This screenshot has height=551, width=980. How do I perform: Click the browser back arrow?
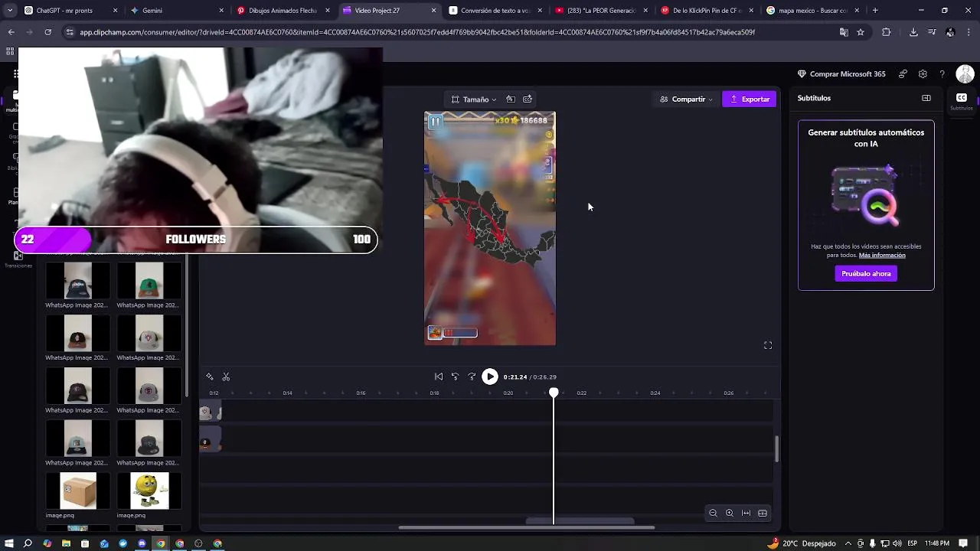(x=11, y=32)
